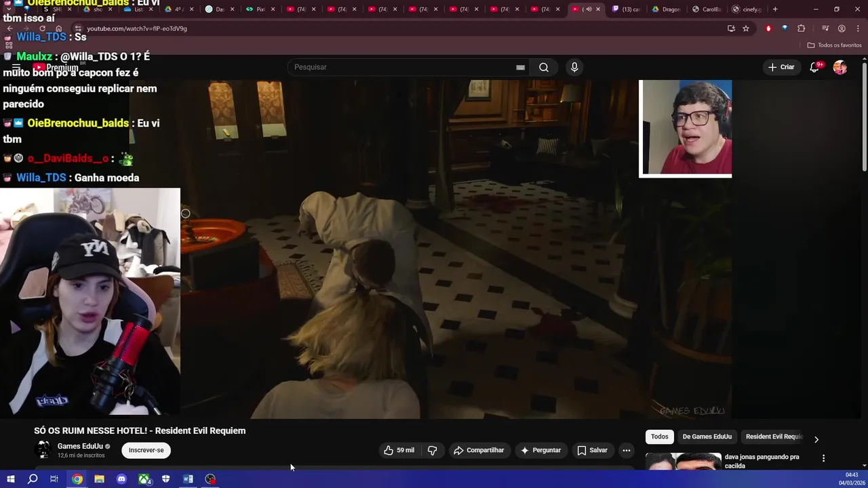Show more filter chips with right chevron
The image size is (868, 488).
point(816,439)
